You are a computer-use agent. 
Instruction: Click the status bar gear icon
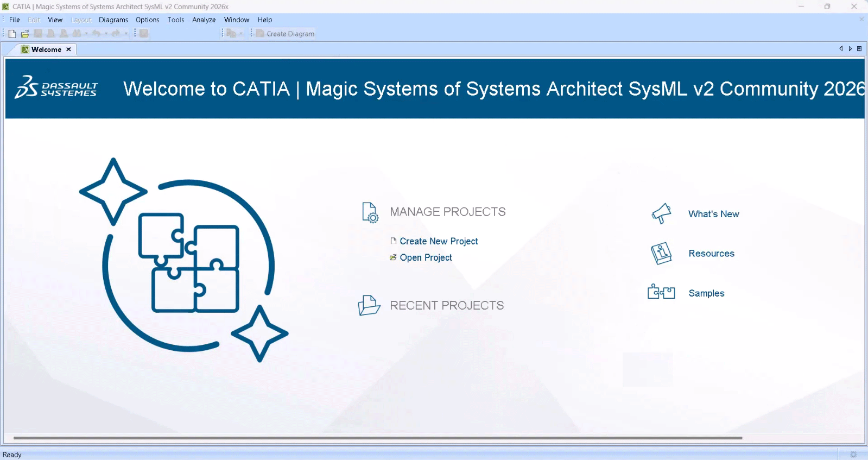pos(853,455)
